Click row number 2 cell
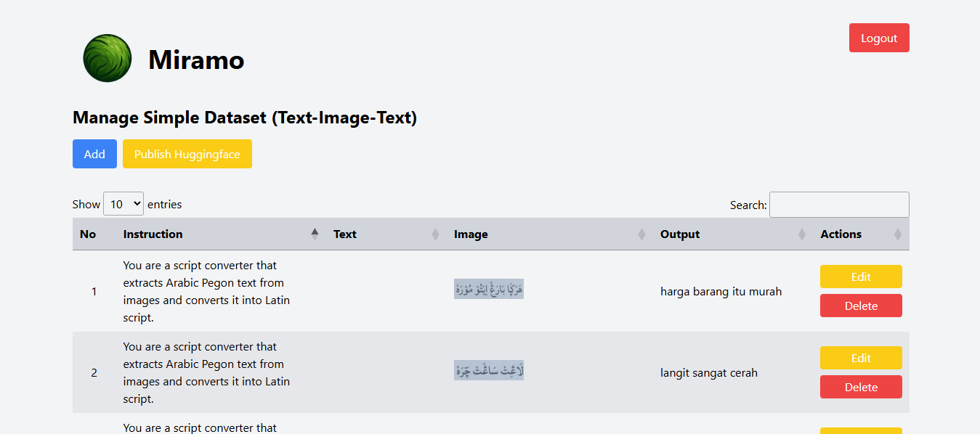 [x=94, y=373]
